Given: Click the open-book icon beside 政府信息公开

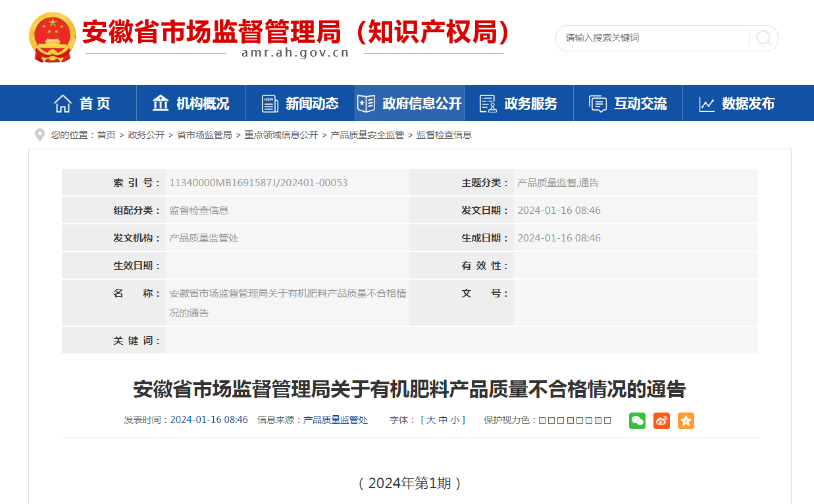Looking at the screenshot, I should (366, 103).
